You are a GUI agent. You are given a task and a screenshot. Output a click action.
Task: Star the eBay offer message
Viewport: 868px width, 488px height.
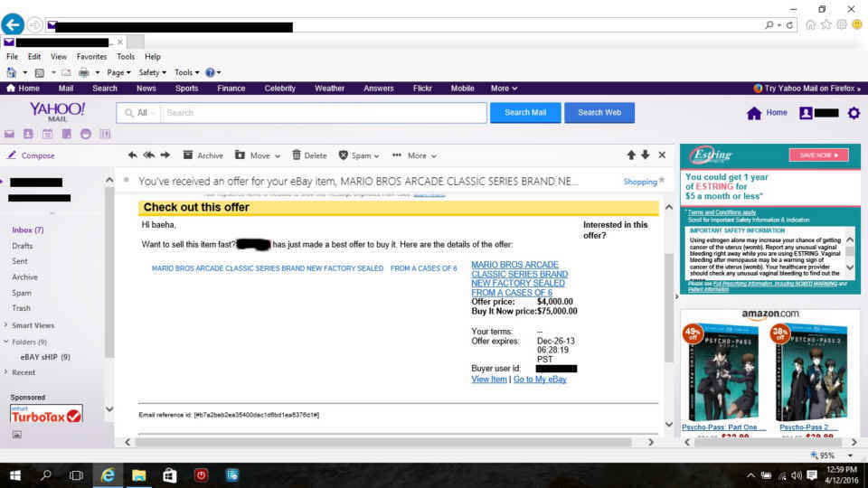pos(662,181)
